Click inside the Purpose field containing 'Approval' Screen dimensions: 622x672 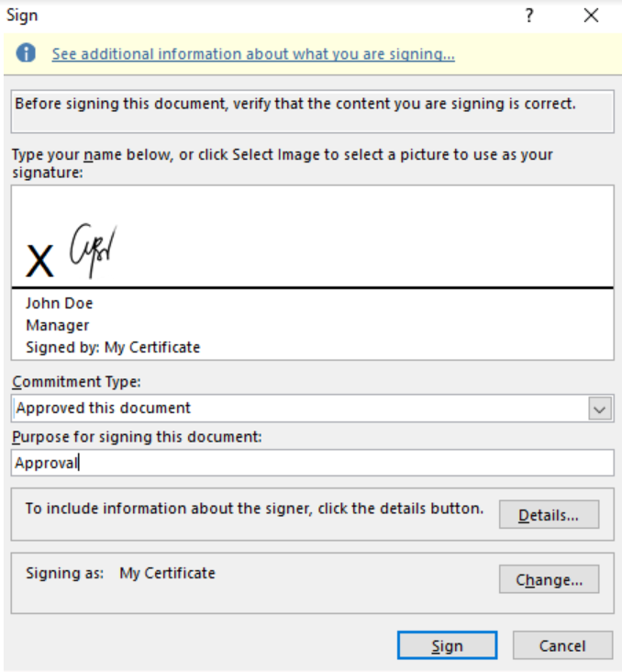click(312, 463)
